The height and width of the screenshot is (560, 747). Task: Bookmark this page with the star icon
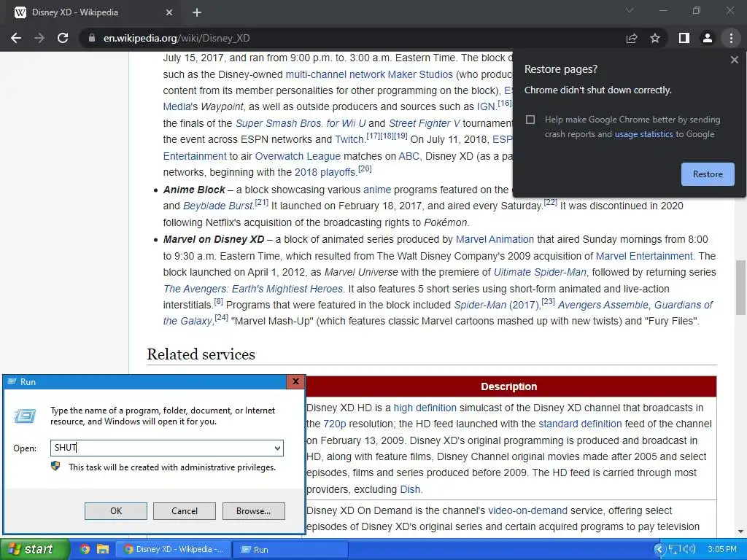point(655,38)
